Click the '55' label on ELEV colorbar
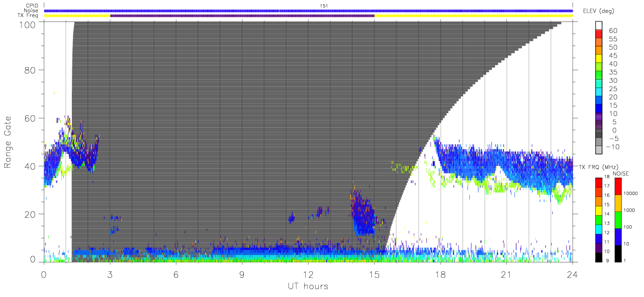Viewport: 644px width, 297px height. click(x=614, y=39)
